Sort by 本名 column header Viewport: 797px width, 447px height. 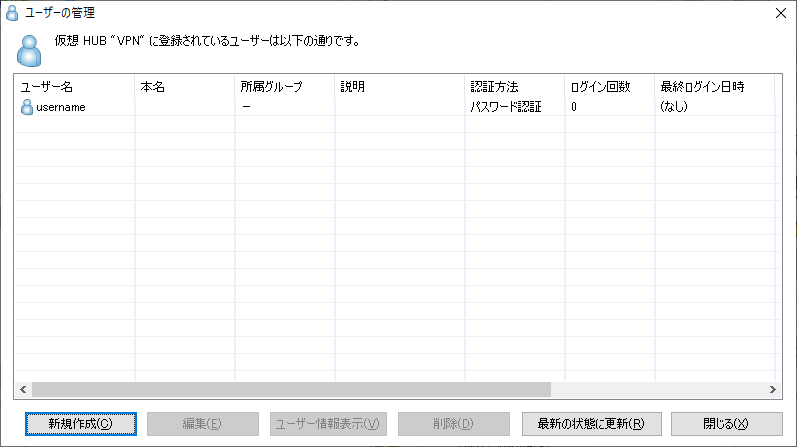(x=185, y=87)
